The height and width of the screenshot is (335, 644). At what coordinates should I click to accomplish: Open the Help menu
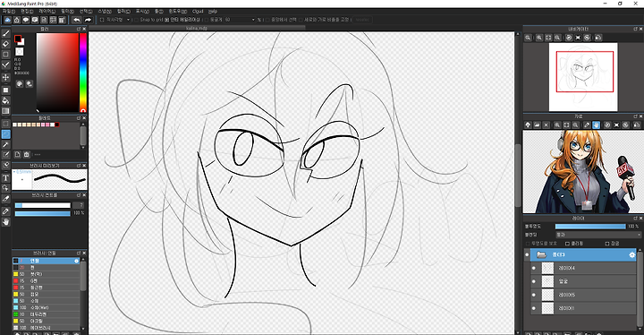212,12
